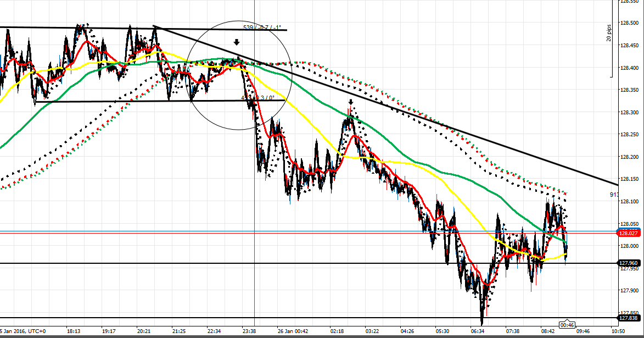Click the 20 pips scale label
Screen dimensions: 644x338
pyautogui.click(x=609, y=34)
